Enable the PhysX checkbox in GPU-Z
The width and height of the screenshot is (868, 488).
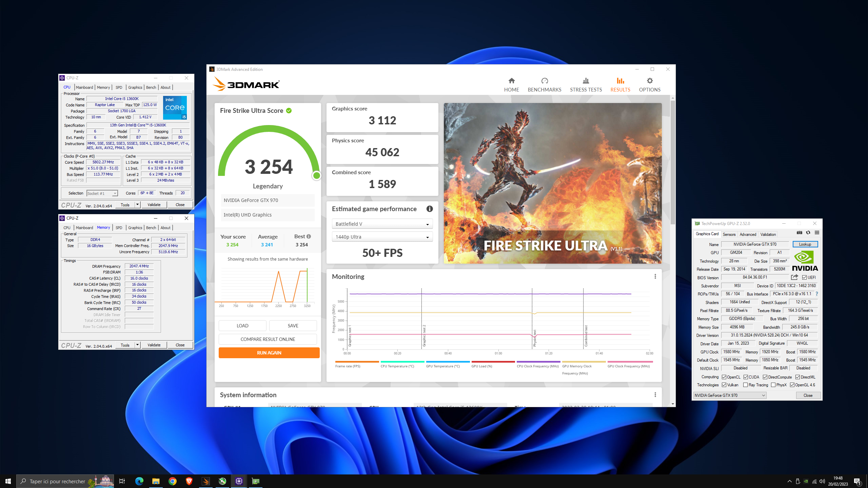tap(773, 385)
